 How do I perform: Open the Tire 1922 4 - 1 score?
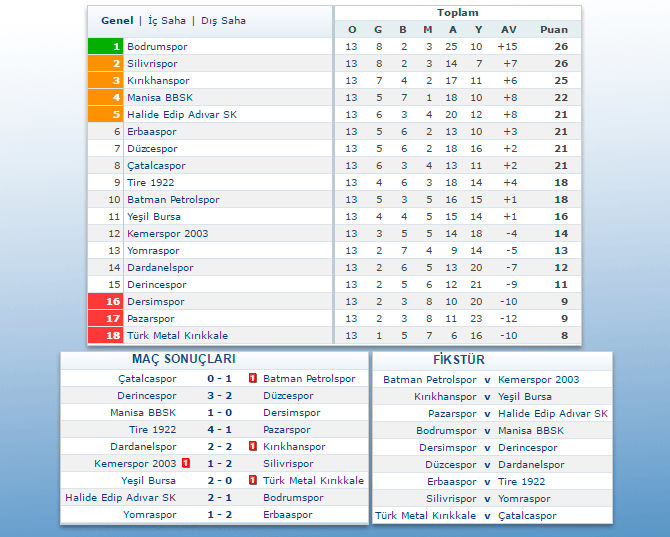pyautogui.click(x=219, y=430)
